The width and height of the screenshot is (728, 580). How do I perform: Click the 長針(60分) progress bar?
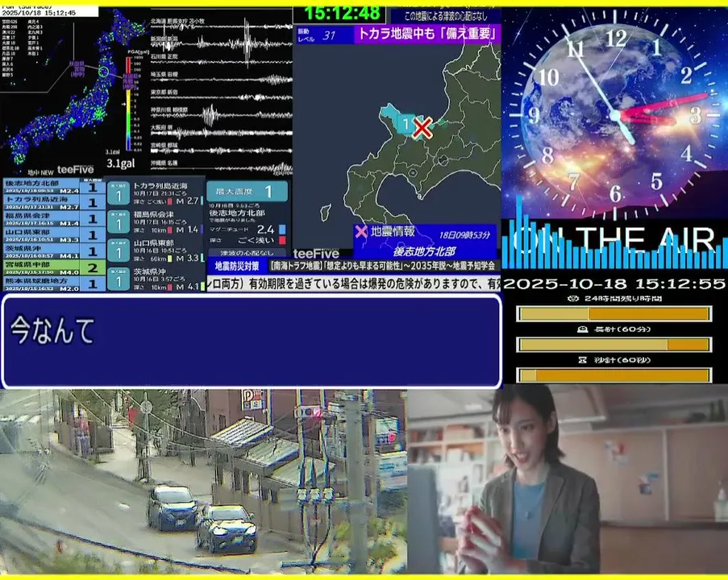[x=614, y=345]
